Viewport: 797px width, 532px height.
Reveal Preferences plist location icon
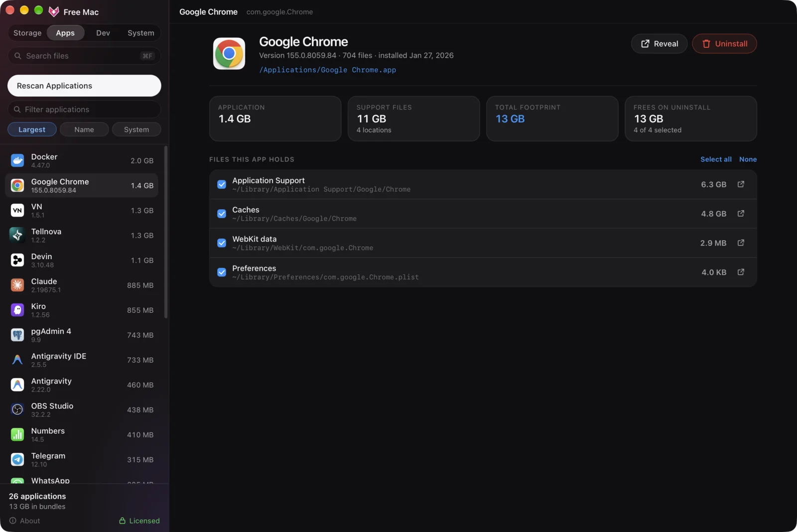pyautogui.click(x=741, y=272)
